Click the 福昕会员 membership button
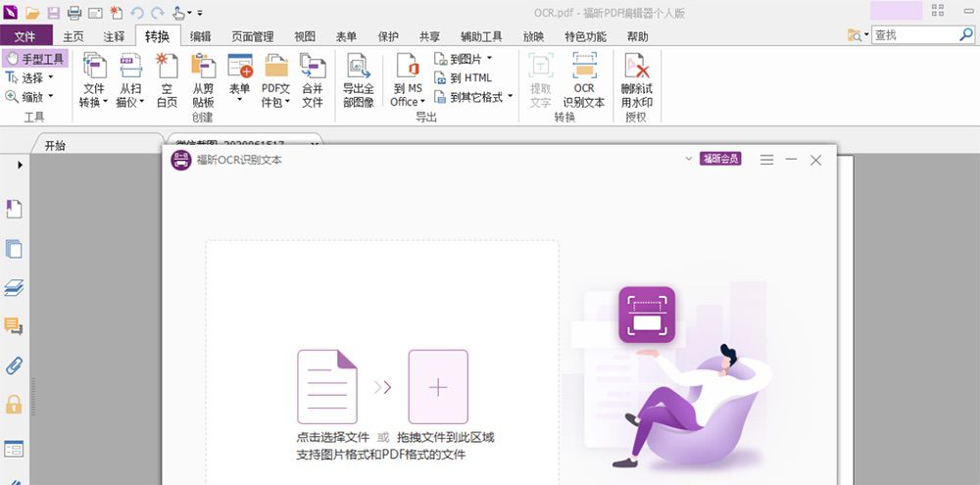Screen dimensions: 980x485 720,159
